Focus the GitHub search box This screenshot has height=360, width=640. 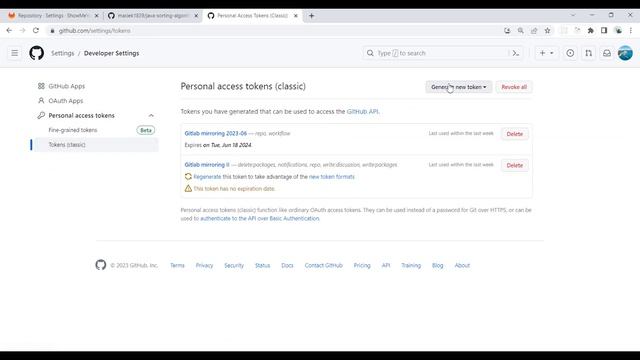443,53
